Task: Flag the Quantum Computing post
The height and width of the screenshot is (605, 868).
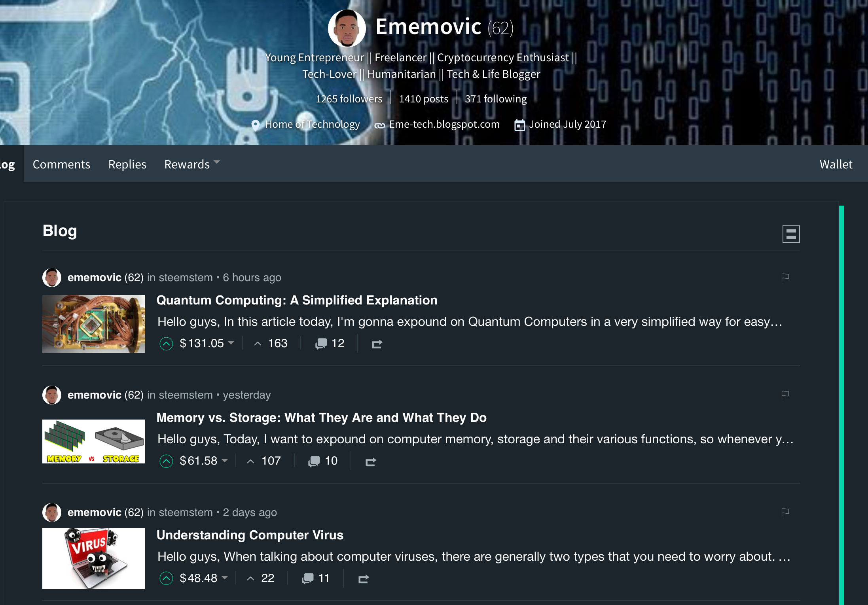Action: pos(785,278)
